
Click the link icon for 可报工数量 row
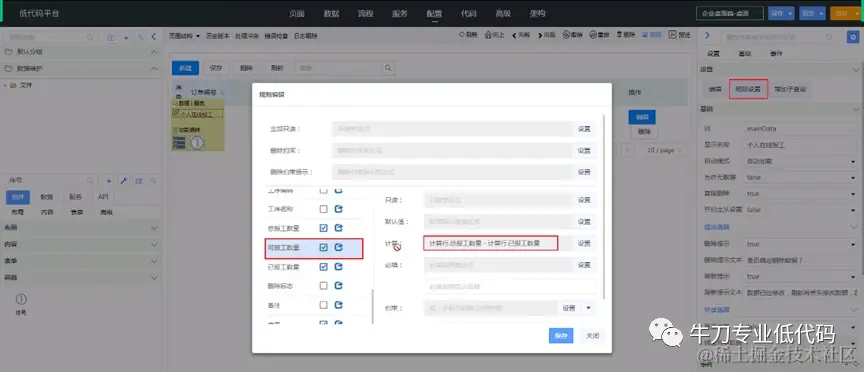(x=339, y=247)
